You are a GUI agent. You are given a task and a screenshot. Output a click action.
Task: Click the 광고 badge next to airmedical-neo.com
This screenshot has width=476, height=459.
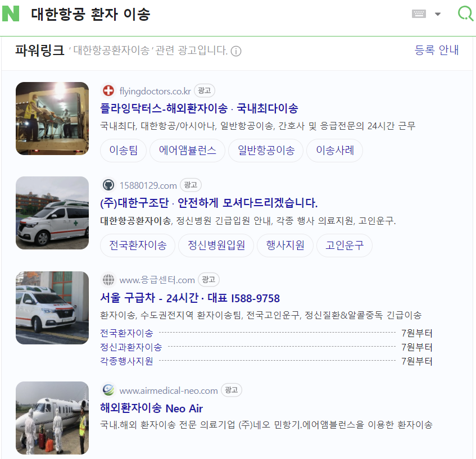click(x=232, y=390)
